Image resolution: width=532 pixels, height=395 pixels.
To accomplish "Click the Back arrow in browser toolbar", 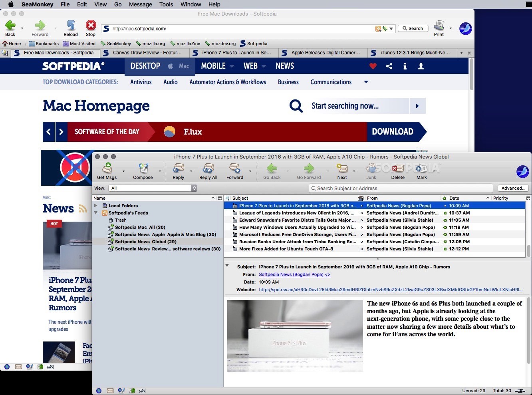I will (x=10, y=26).
